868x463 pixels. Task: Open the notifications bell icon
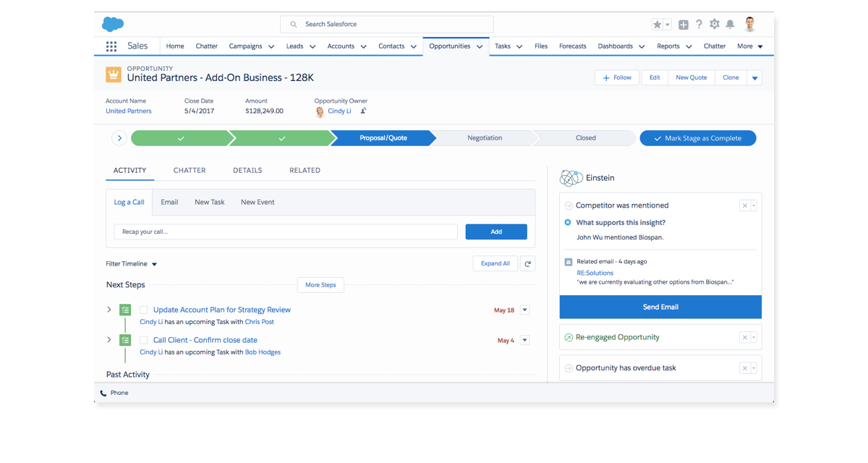pos(730,25)
